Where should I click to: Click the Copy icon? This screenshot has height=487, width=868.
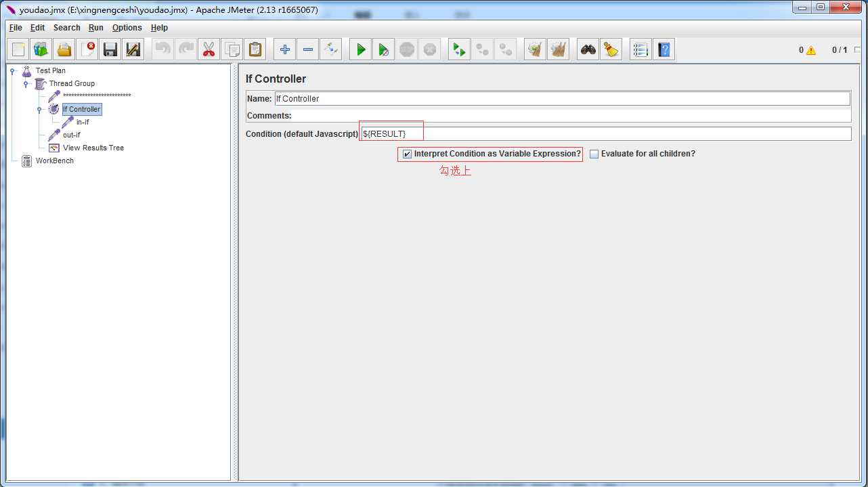(x=232, y=49)
